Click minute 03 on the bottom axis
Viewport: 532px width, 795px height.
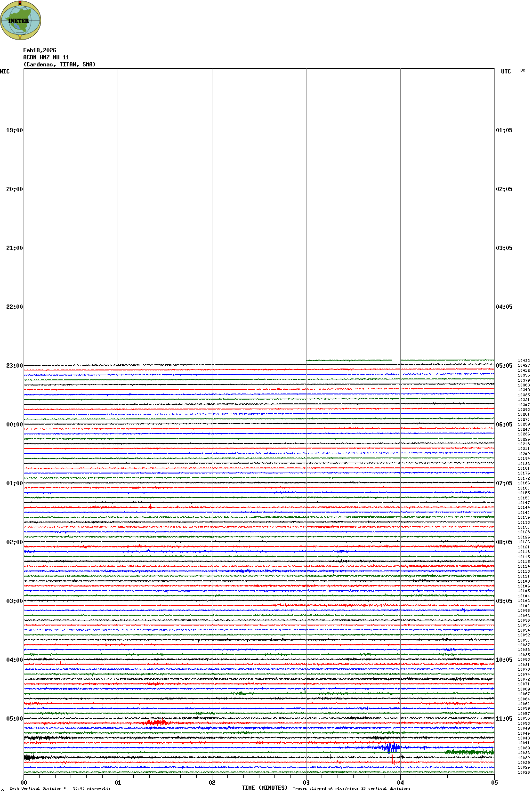pos(306,783)
